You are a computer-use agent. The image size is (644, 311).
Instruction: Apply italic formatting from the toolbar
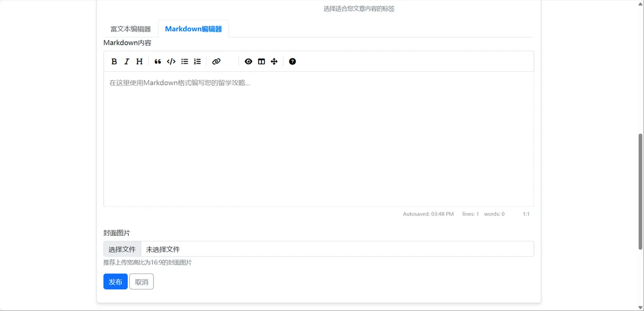[127, 62]
